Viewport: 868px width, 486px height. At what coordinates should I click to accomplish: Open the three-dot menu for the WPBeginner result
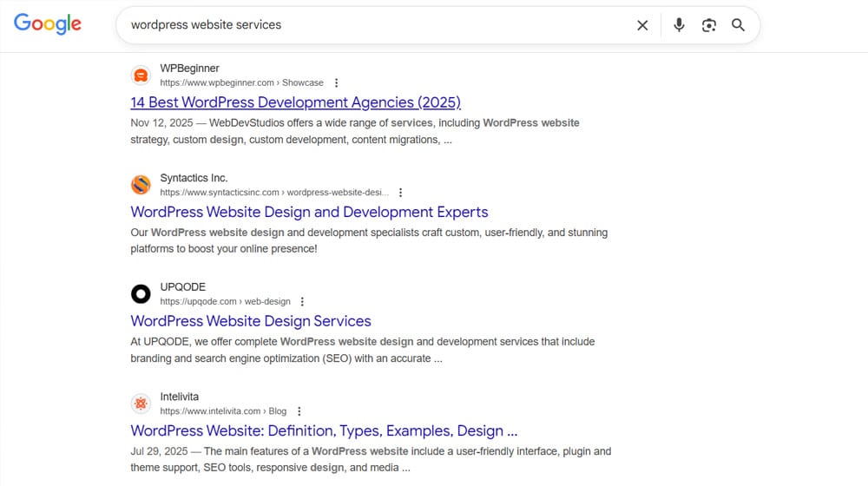point(336,83)
